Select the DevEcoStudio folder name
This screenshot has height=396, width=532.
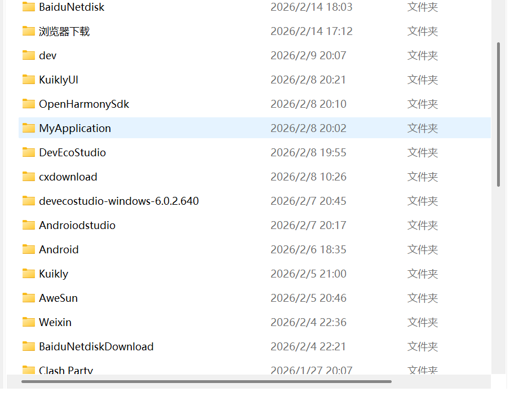click(72, 152)
